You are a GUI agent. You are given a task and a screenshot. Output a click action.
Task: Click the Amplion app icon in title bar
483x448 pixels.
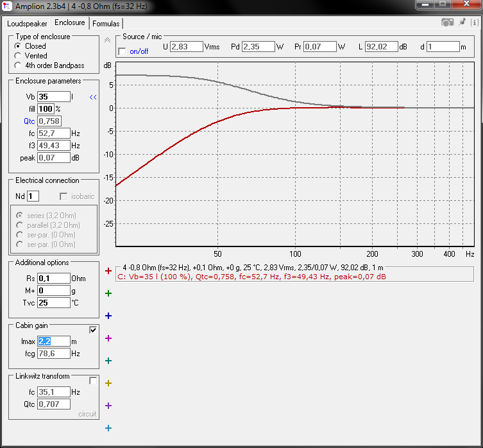click(7, 6)
